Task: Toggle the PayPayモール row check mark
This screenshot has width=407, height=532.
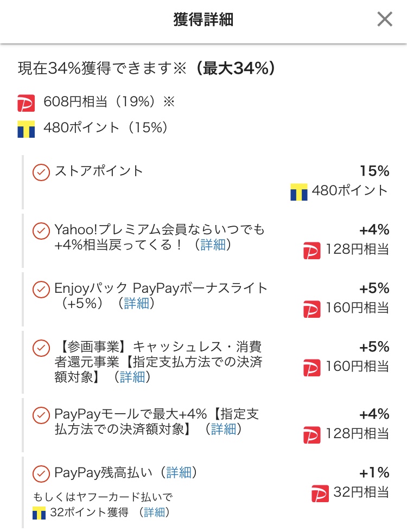Action: (x=41, y=415)
